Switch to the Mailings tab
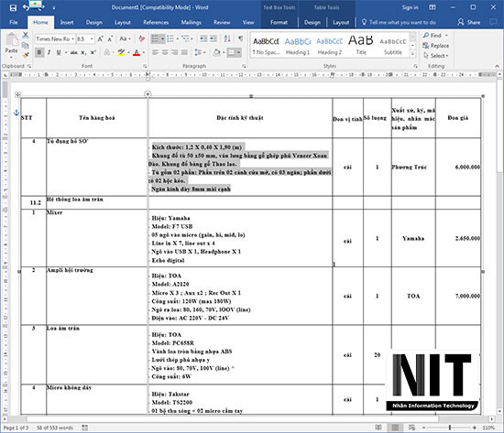Screen dimensions: 504x433 191,23
